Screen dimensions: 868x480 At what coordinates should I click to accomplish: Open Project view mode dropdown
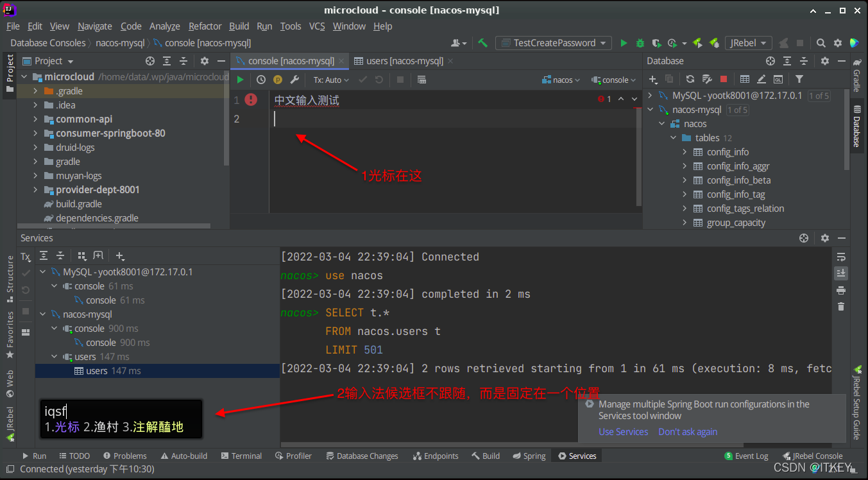(x=48, y=61)
